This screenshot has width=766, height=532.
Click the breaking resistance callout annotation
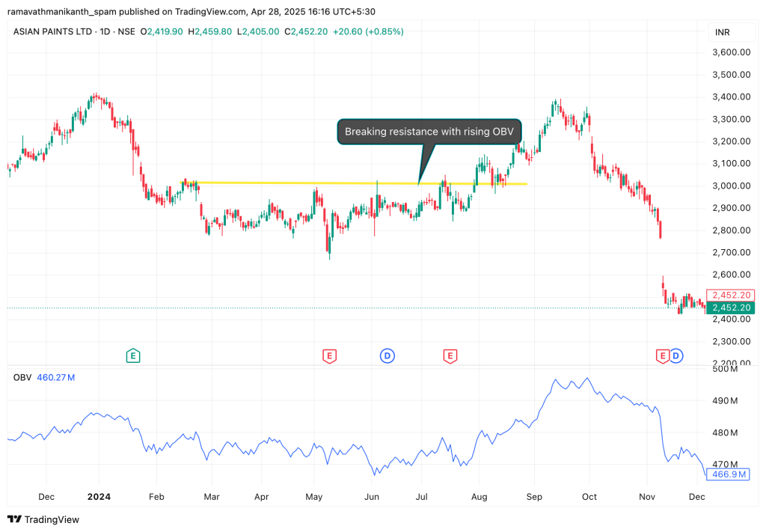(x=428, y=131)
